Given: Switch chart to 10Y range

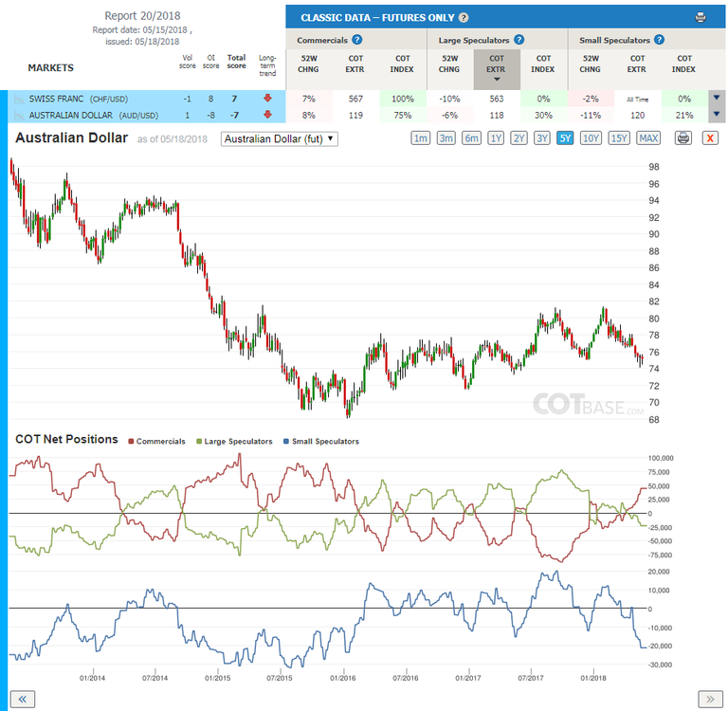Looking at the screenshot, I should pyautogui.click(x=591, y=138).
